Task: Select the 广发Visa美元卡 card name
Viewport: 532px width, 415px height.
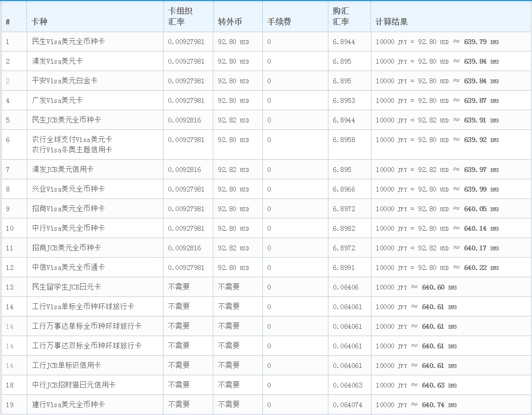Action: 57,100
